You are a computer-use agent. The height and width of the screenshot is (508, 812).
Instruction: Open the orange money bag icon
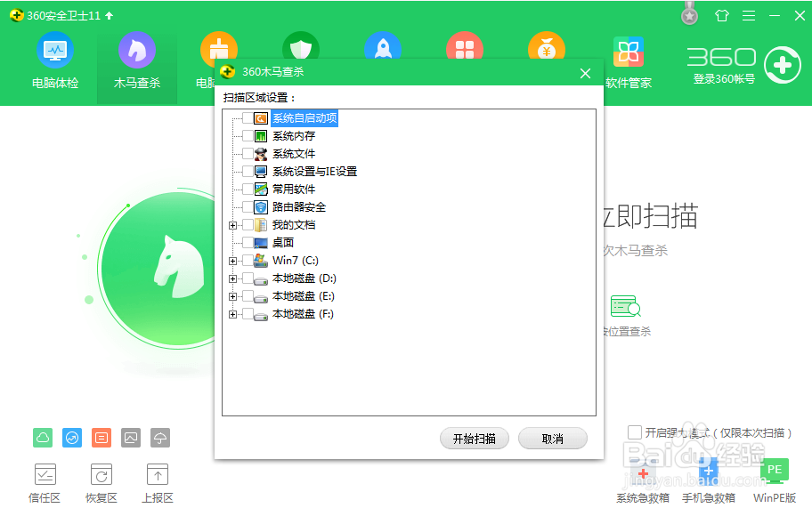pos(547,45)
